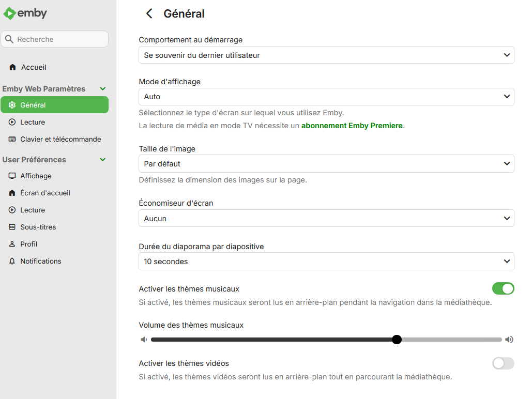Click the subtitles icon beside Sous-titres

point(12,227)
